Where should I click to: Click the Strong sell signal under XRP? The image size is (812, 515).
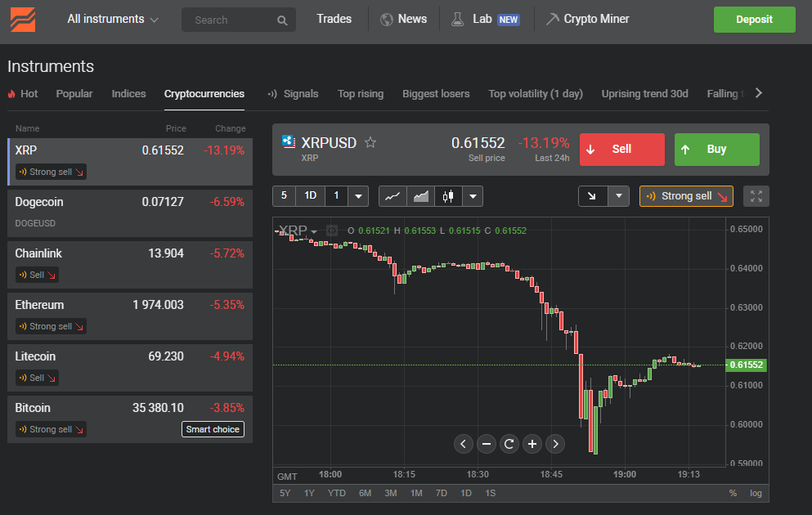click(x=51, y=172)
